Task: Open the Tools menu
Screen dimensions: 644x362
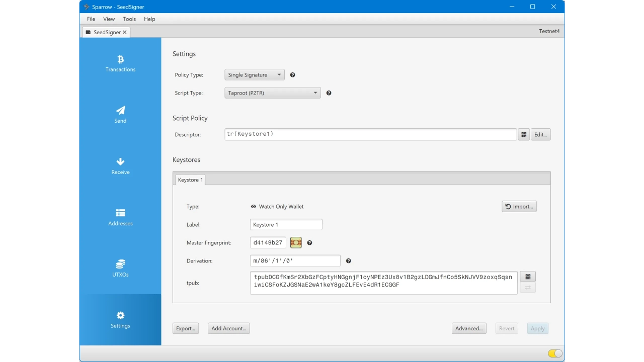Action: (x=129, y=19)
